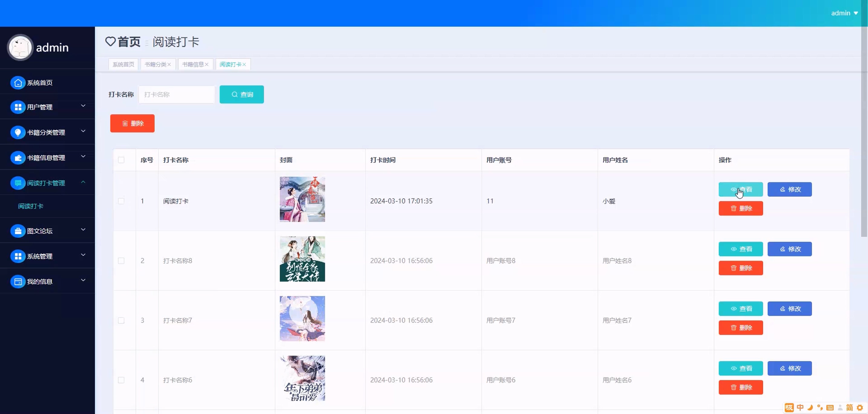Image resolution: width=868 pixels, height=414 pixels.
Task: Click 修改 for row 打卡名称7
Action: pyautogui.click(x=790, y=309)
